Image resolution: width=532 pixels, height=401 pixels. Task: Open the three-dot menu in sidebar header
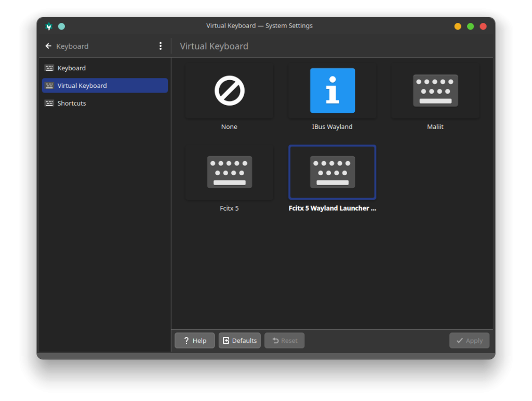coord(160,46)
